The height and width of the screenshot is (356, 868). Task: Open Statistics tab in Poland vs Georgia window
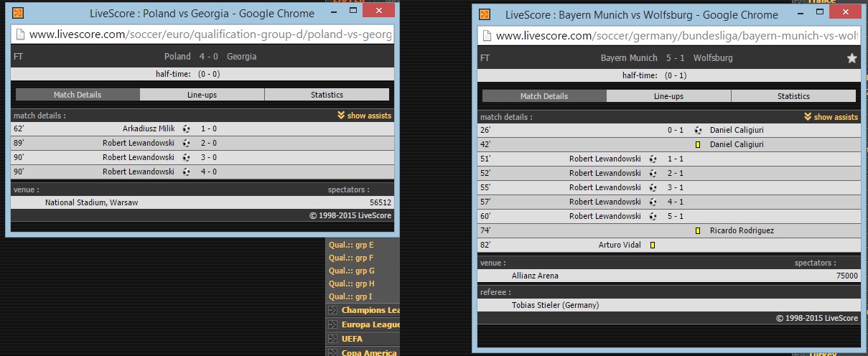coord(327,95)
